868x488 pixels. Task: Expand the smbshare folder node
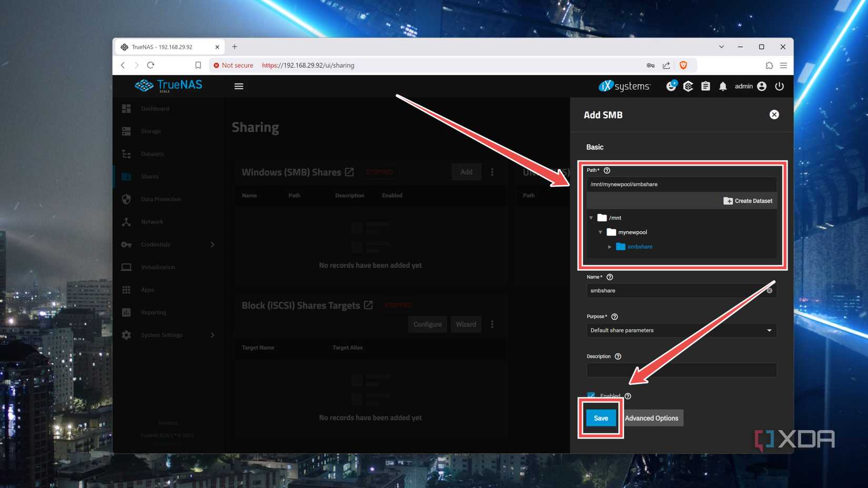tap(610, 246)
